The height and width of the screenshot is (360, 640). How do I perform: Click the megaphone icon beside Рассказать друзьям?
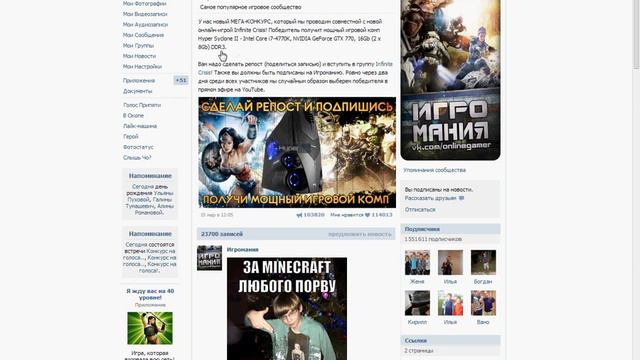point(462,198)
